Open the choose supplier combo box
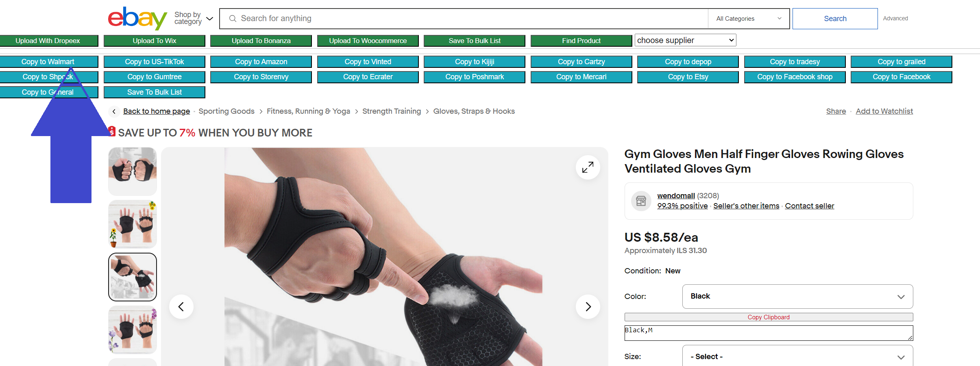980x366 pixels. [x=685, y=40]
